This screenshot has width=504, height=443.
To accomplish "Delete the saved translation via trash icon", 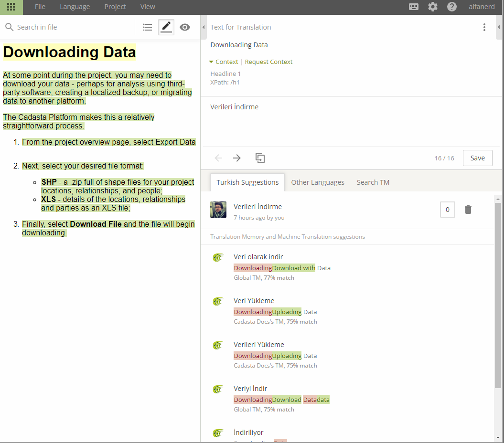I will click(468, 209).
